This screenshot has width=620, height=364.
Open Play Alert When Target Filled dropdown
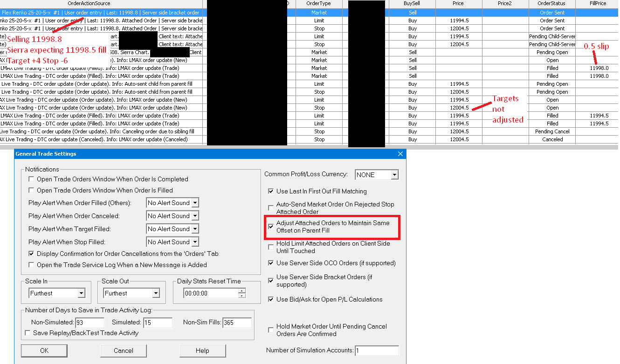[195, 229]
